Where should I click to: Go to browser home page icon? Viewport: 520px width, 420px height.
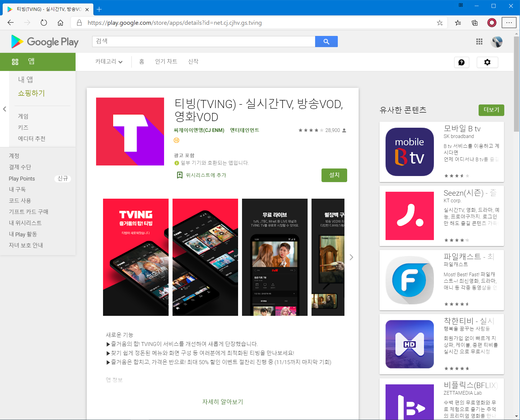point(60,23)
